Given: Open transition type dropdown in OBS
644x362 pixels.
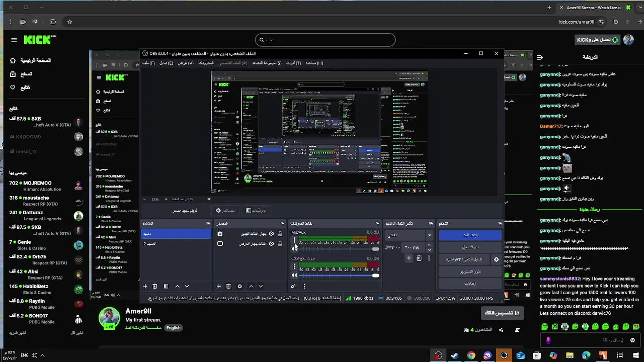Looking at the screenshot, I should pyautogui.click(x=409, y=235).
